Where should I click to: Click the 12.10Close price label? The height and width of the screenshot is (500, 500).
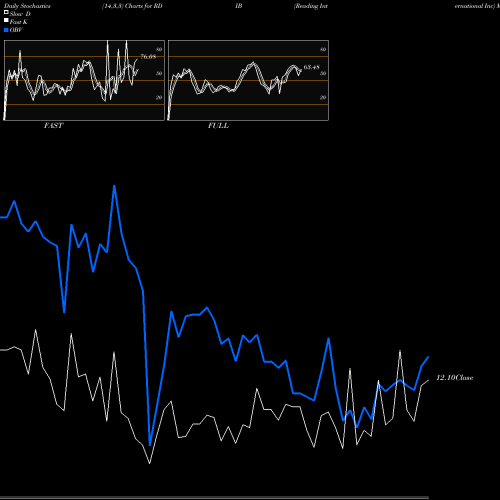[455, 378]
